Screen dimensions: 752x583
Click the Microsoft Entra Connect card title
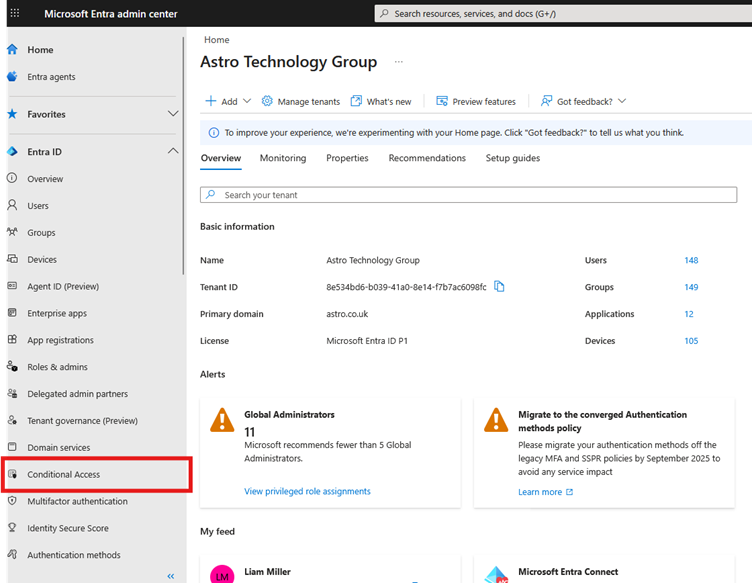(x=568, y=571)
